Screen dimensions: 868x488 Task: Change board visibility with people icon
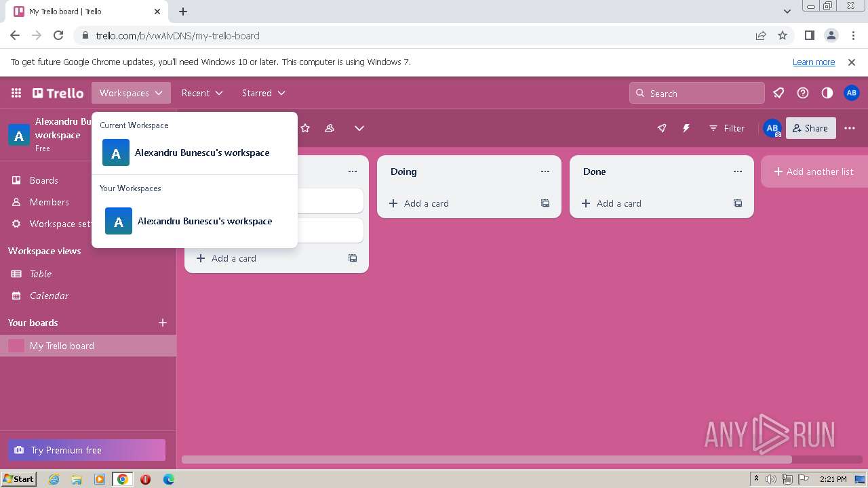click(x=330, y=128)
